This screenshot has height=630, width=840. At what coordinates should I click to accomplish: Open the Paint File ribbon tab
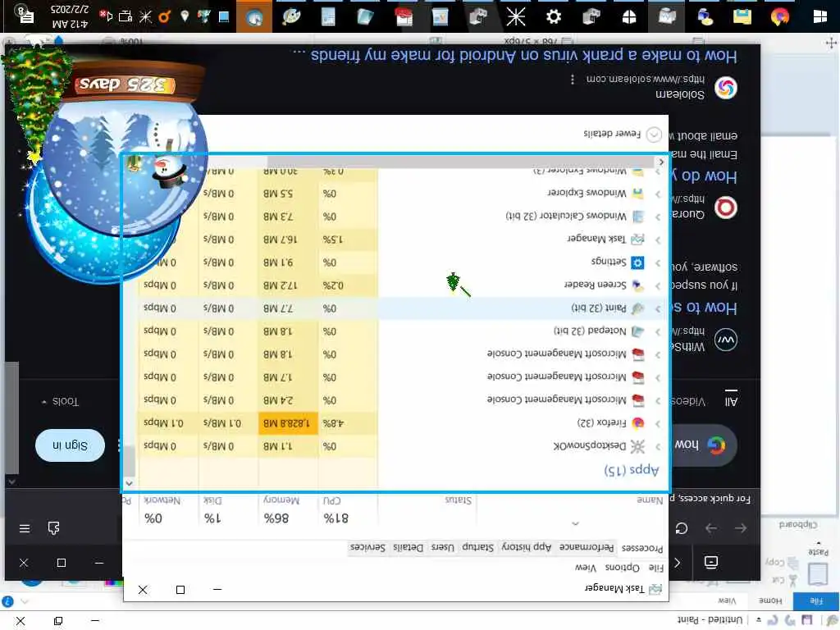[816, 601]
